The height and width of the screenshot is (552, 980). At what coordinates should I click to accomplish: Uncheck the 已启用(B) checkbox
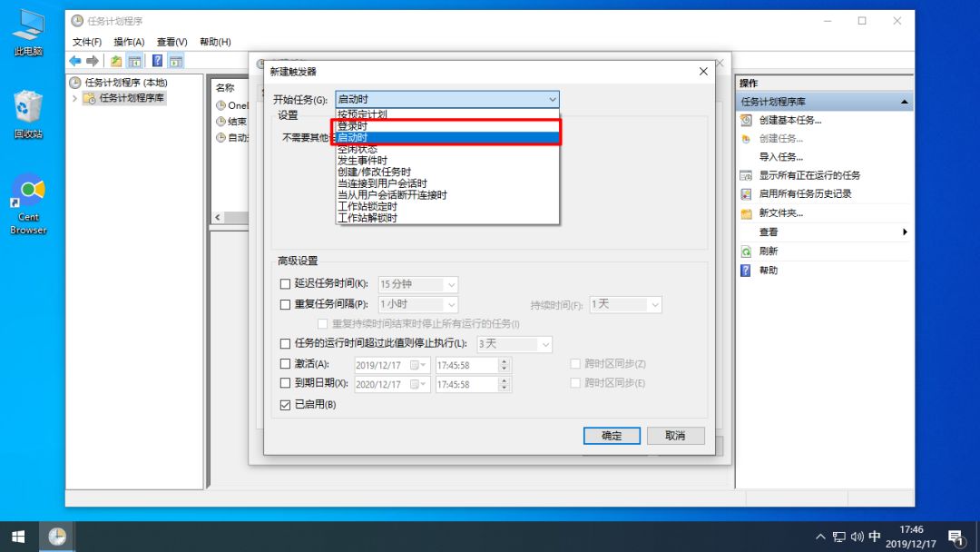point(285,404)
